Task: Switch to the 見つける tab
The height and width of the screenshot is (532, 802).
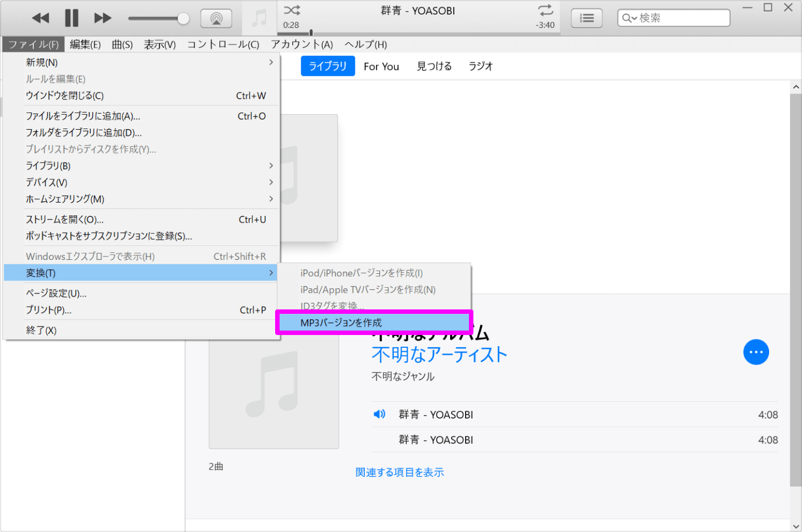Action: pos(434,66)
